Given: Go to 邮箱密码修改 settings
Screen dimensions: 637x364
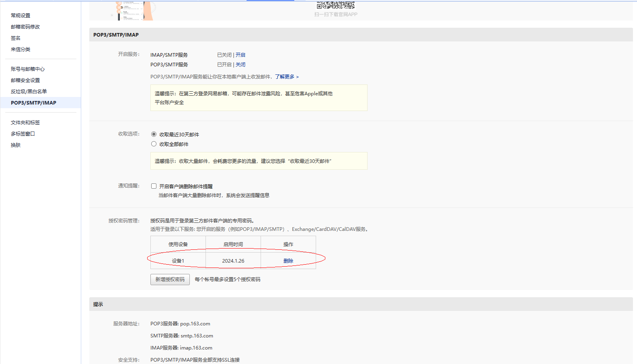Looking at the screenshot, I should coord(25,27).
